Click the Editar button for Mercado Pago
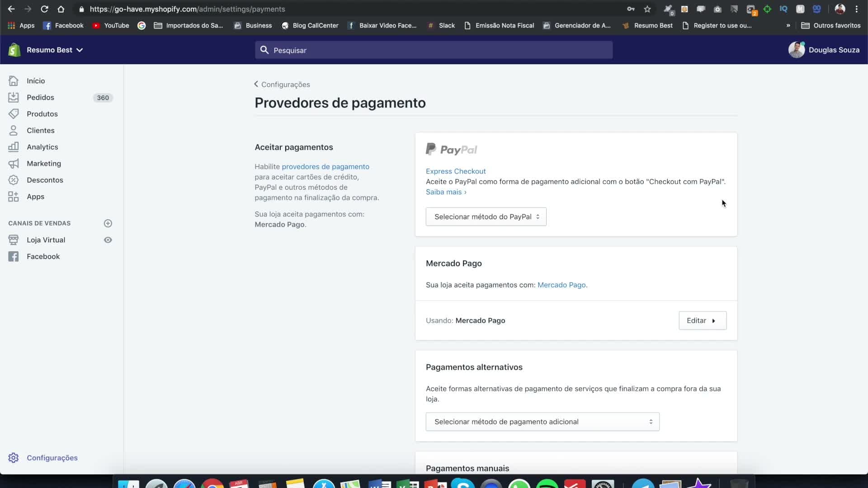 (702, 320)
